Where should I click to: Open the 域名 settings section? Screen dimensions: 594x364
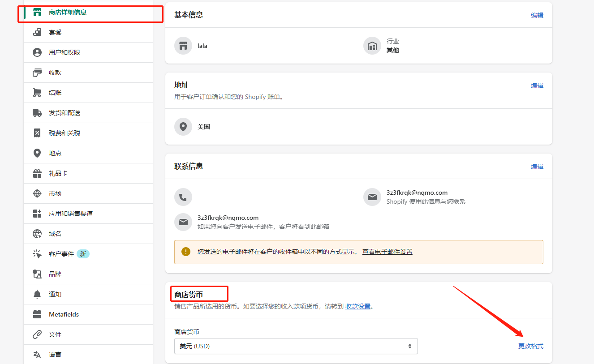pos(55,234)
